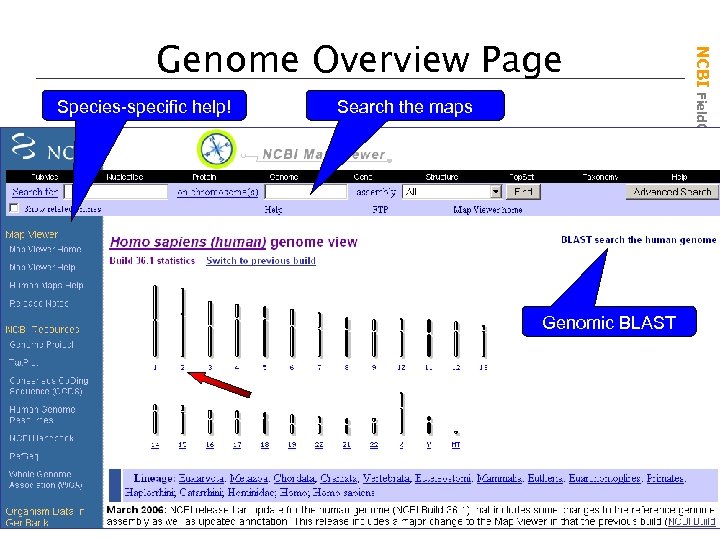This screenshot has height=540, width=720.
Task: Open the Taxonomy tab
Action: pyautogui.click(x=600, y=177)
